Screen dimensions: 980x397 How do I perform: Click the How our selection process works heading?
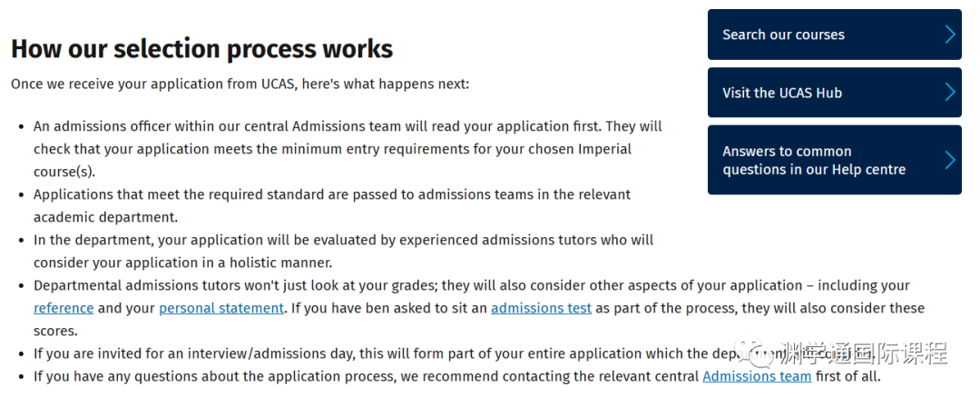pyautogui.click(x=201, y=49)
